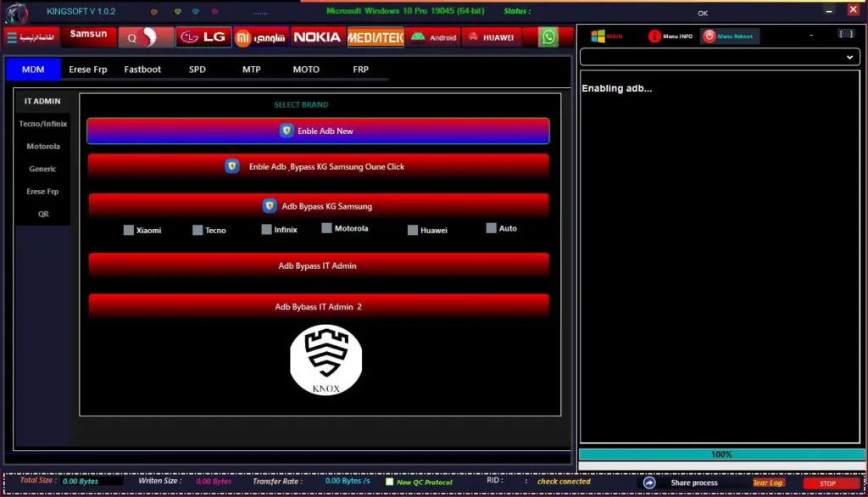Click the KINGSOFT V 1.0.2 title text
Viewport: 868px width, 497px height.
(81, 12)
